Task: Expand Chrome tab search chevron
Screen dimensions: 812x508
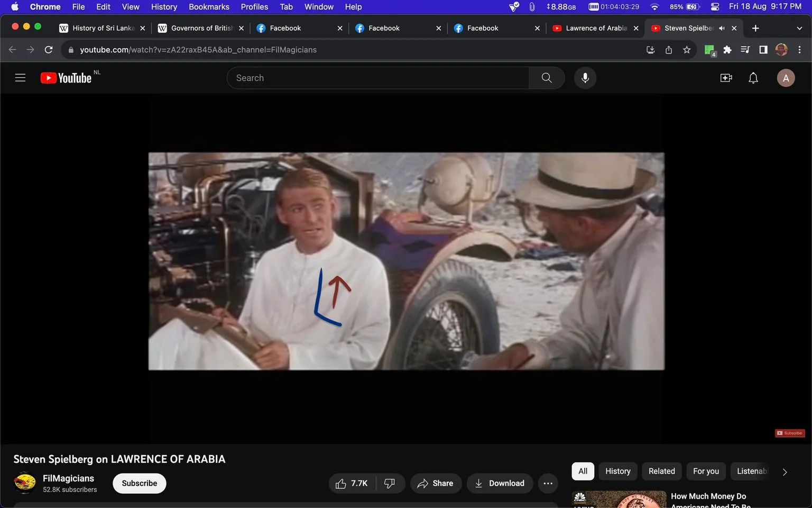Action: coord(799,28)
